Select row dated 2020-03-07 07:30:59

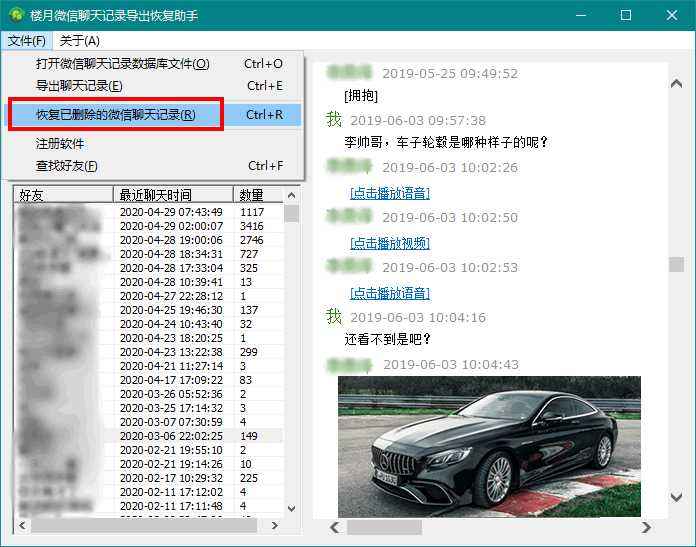click(149, 422)
